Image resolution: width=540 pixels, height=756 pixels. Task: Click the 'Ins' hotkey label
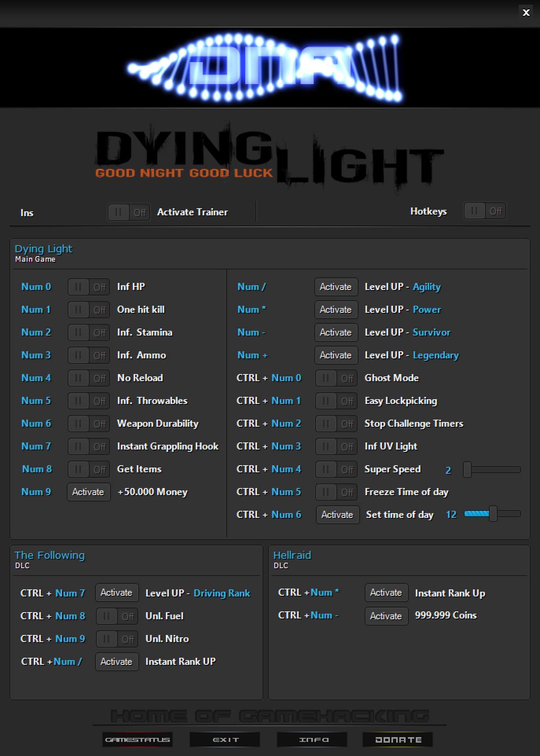[x=27, y=213]
